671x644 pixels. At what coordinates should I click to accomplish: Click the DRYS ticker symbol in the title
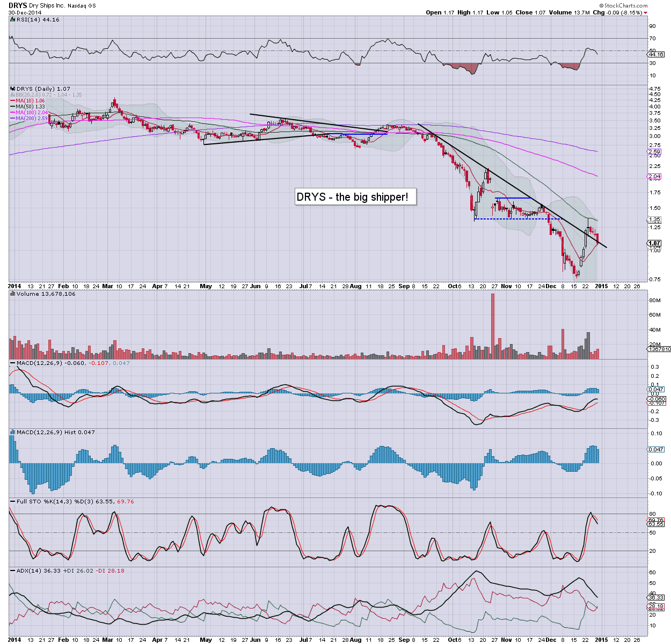[19, 5]
